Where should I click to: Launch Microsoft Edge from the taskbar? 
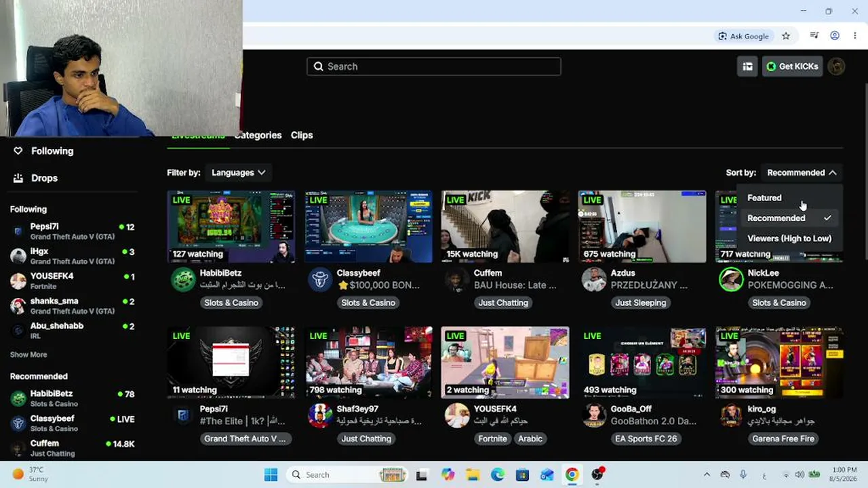tap(498, 474)
